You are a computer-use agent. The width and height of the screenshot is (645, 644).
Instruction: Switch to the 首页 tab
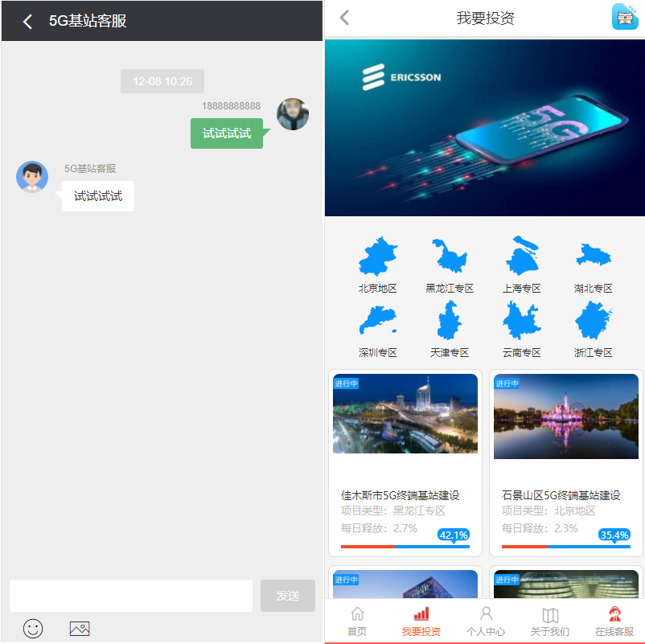(357, 621)
